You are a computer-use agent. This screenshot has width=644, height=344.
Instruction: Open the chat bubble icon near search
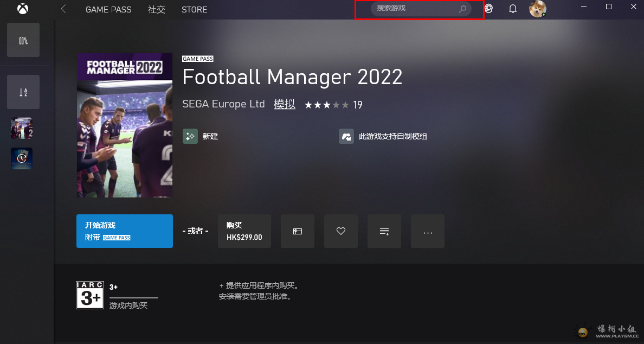[x=488, y=8]
